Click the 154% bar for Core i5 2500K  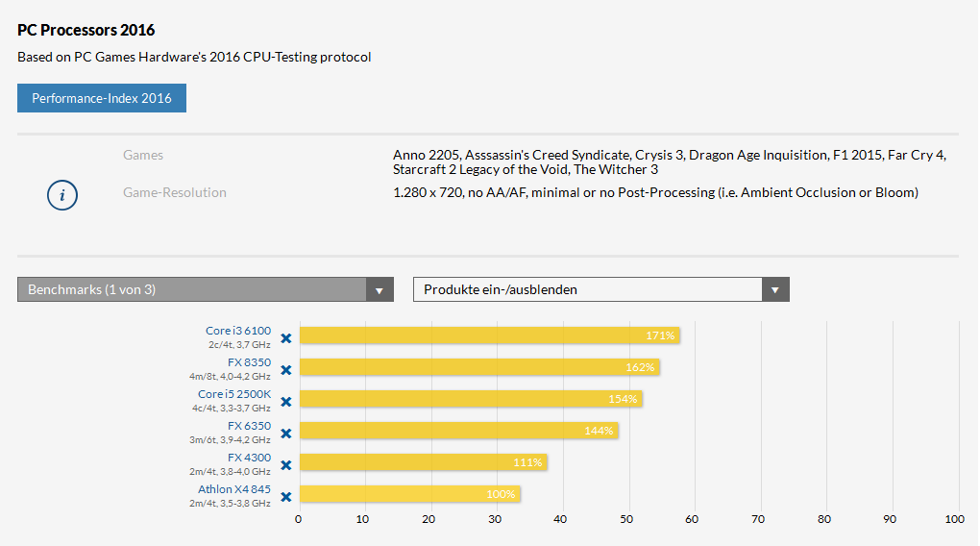[471, 399]
